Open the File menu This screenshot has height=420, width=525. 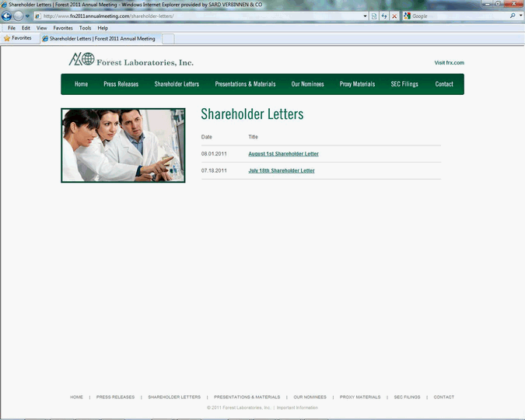(12, 28)
